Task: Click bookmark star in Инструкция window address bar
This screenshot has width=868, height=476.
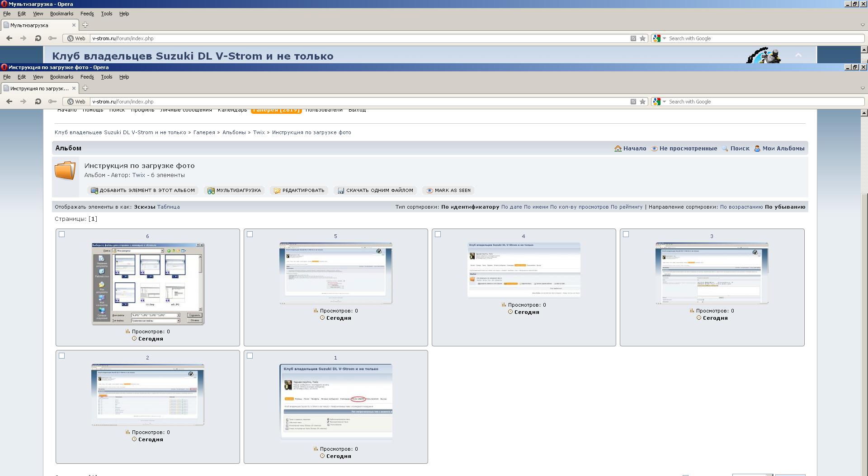Action: point(642,102)
